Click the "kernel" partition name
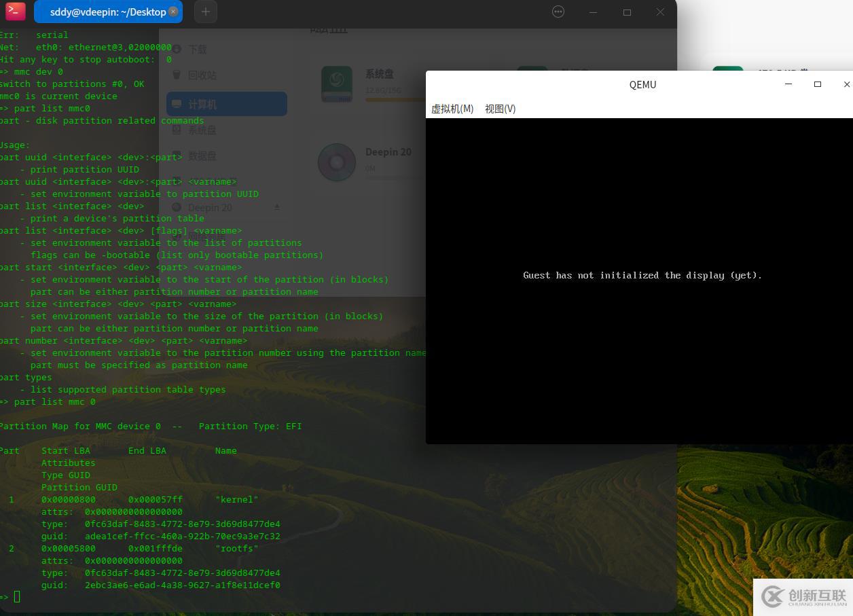The height and width of the screenshot is (616, 853). (237, 499)
